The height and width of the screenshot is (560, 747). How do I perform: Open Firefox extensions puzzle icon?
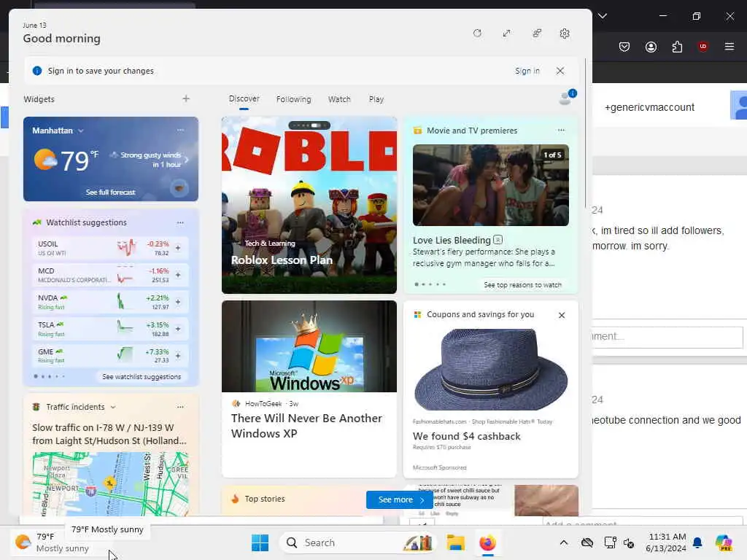677,47
